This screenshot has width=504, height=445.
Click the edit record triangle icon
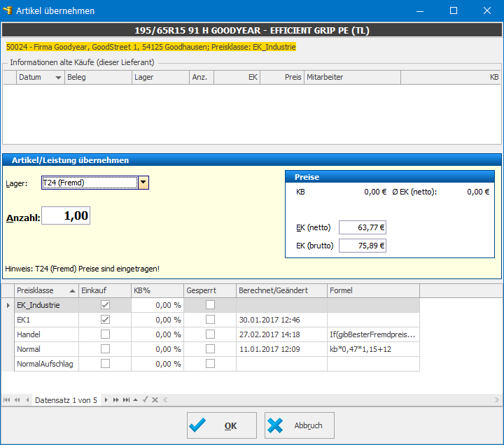coord(135,400)
